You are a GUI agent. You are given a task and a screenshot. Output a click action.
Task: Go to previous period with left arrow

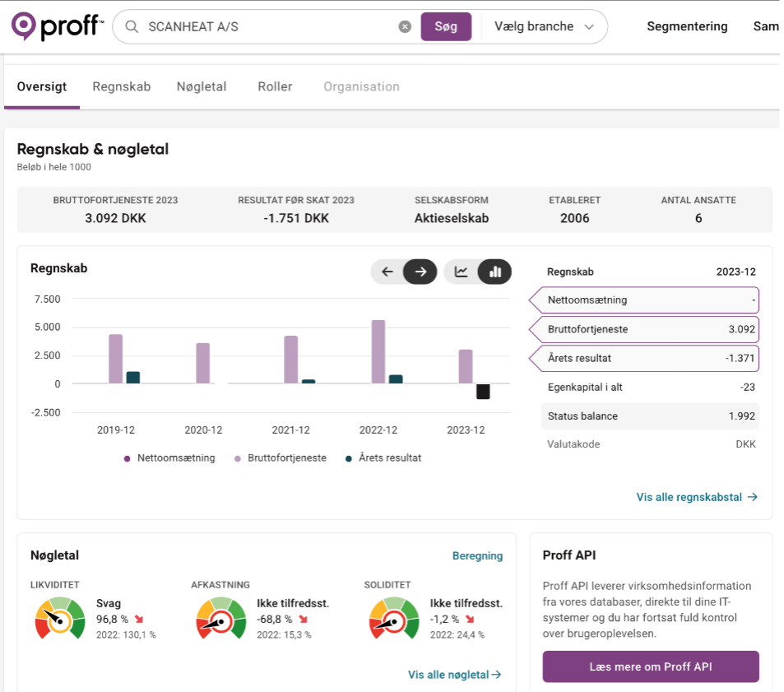click(387, 272)
